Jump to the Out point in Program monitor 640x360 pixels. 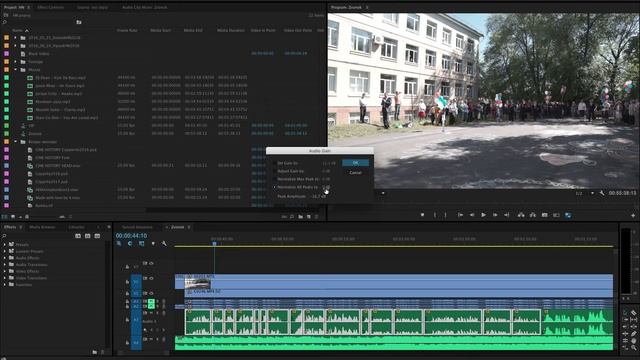tap(507, 215)
